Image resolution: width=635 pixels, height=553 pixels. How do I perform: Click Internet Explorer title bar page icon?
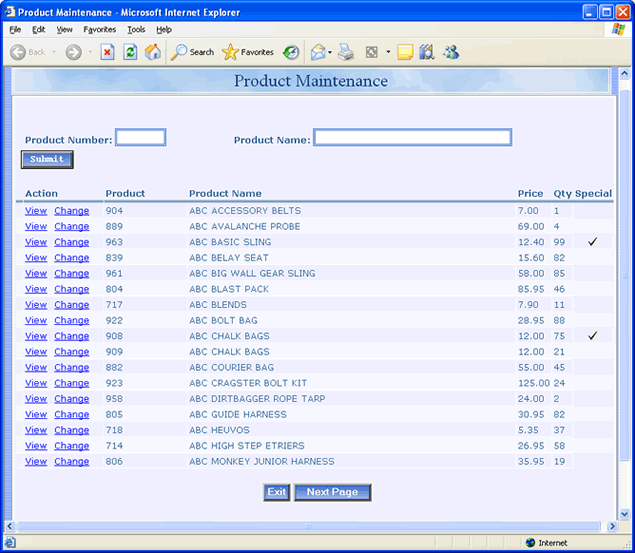pyautogui.click(x=9, y=12)
